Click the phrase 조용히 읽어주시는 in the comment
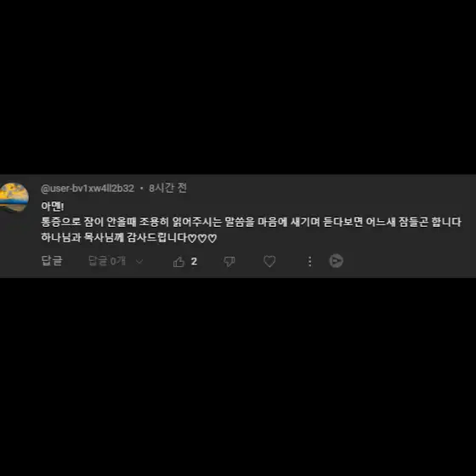The image size is (476, 476). (x=180, y=222)
